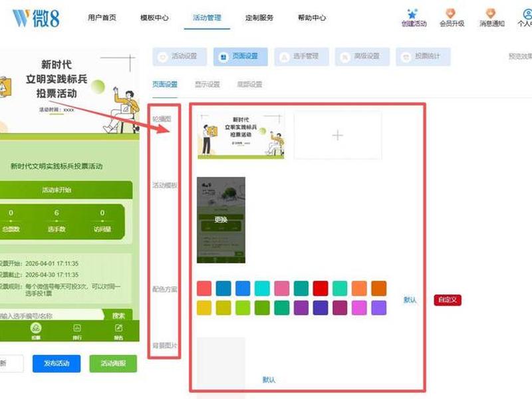Click the 微8 logo
This screenshot has width=532, height=399.
36,18
